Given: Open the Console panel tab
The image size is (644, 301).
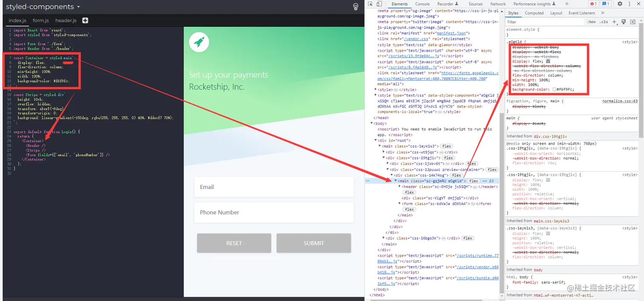Looking at the screenshot, I should pyautogui.click(x=423, y=4).
